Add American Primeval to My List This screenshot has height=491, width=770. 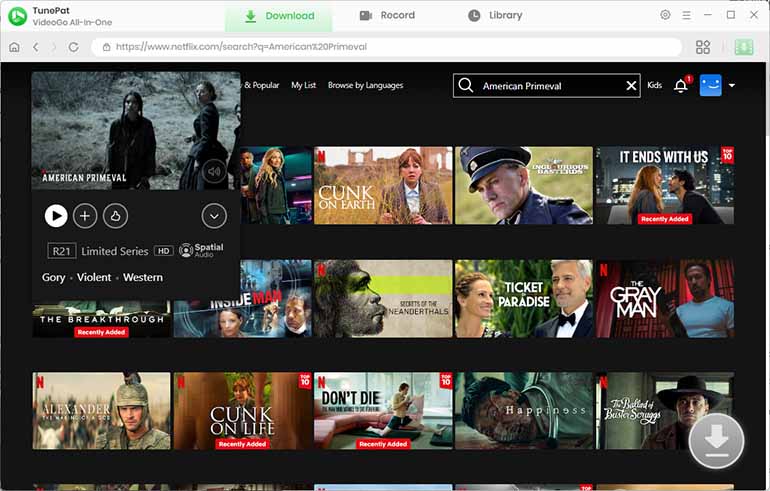click(85, 215)
